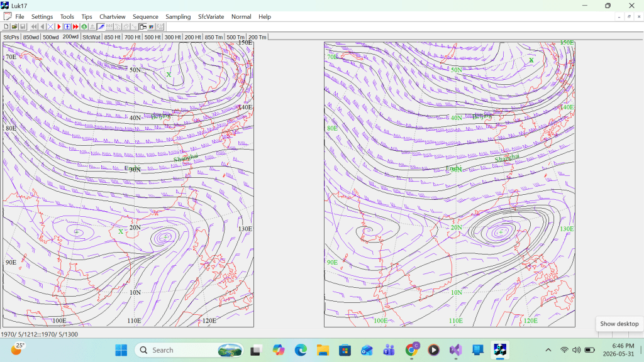Click Show desktop tooltip button
Image resolution: width=644 pixels, height=362 pixels.
[619, 324]
